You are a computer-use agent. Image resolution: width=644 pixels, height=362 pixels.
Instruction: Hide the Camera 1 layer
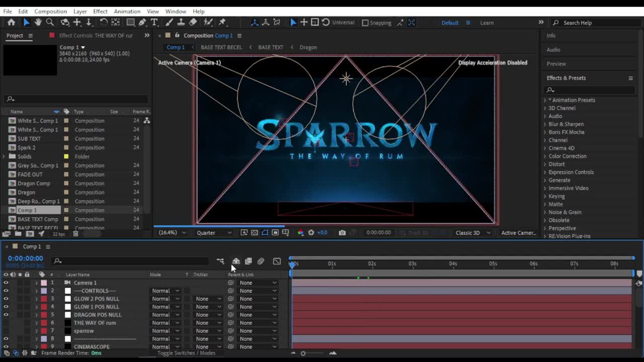click(x=6, y=283)
